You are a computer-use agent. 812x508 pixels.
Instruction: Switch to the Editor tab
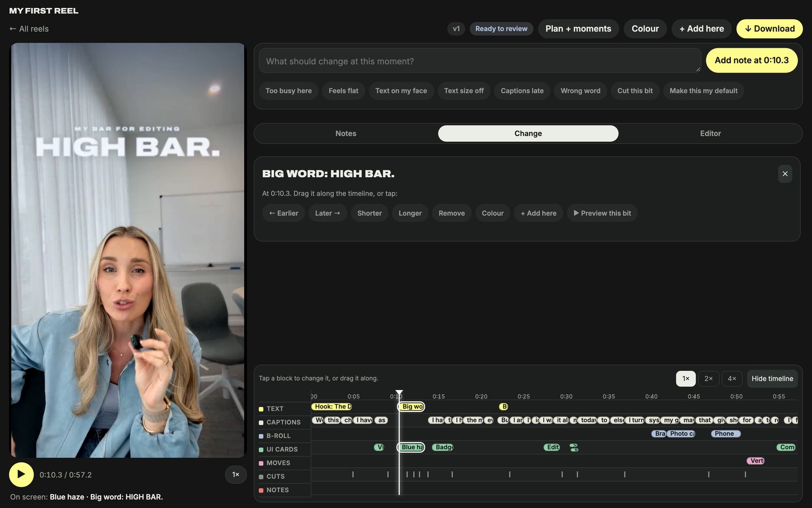point(710,134)
